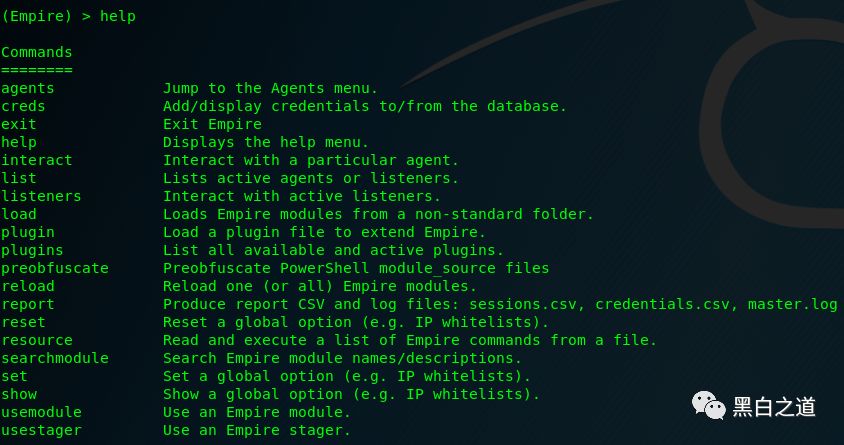Click the "listeners" command entry

(41, 196)
